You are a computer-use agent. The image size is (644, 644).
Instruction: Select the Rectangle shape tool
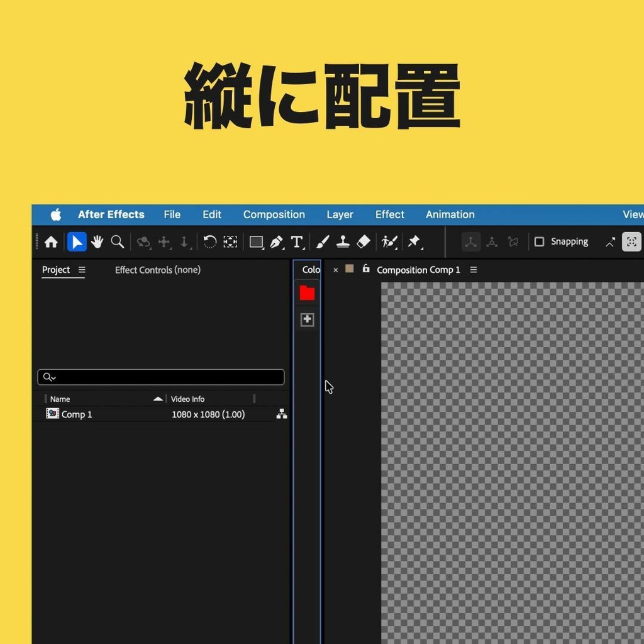255,241
